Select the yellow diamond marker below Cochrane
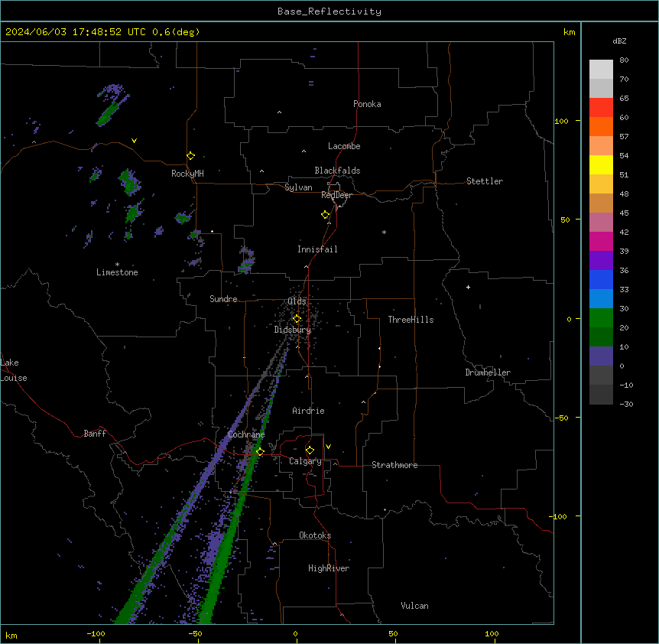Viewport: 659px width, 644px height. pos(260,452)
